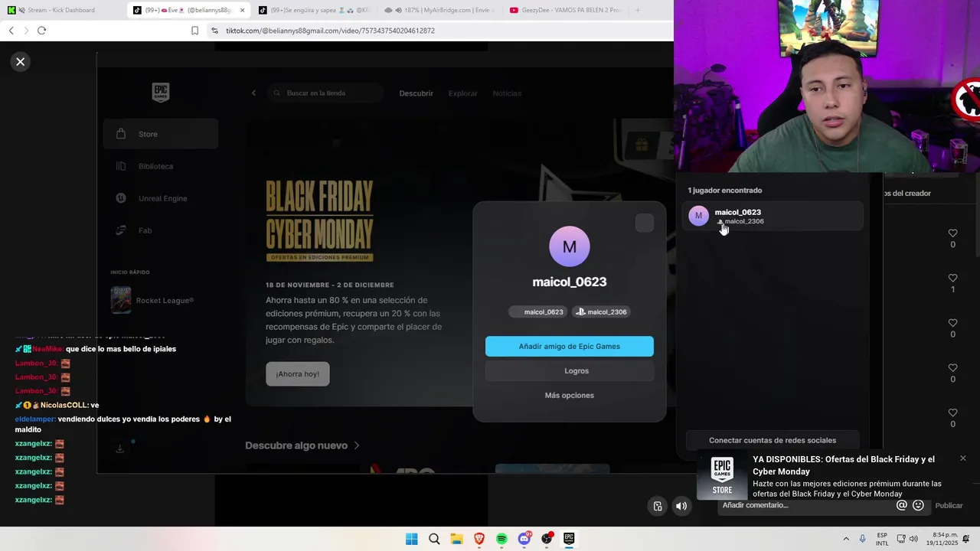This screenshot has width=980, height=551.
Task: Like the comment showing 1 like
Action: [x=952, y=279]
